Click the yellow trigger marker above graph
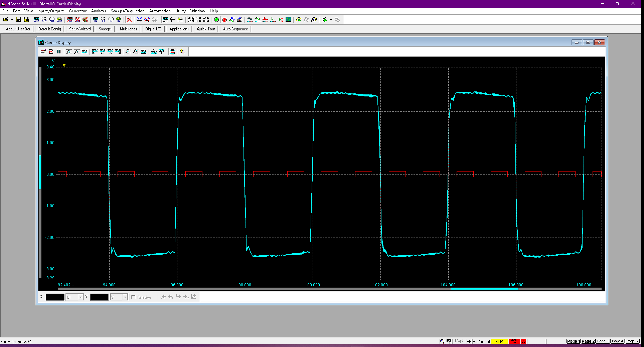This screenshot has width=644, height=347. click(64, 66)
